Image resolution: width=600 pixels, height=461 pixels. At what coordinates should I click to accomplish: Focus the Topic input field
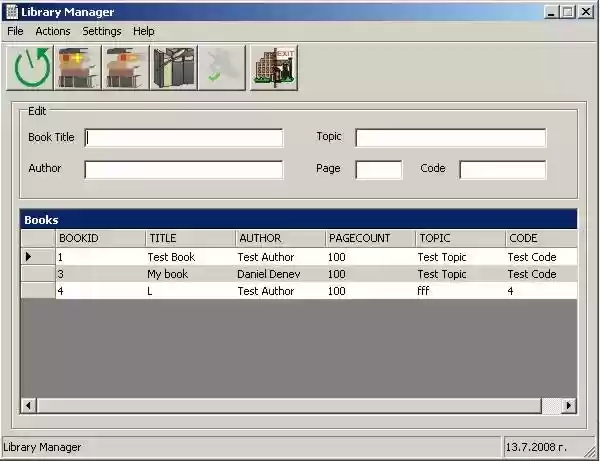point(451,138)
